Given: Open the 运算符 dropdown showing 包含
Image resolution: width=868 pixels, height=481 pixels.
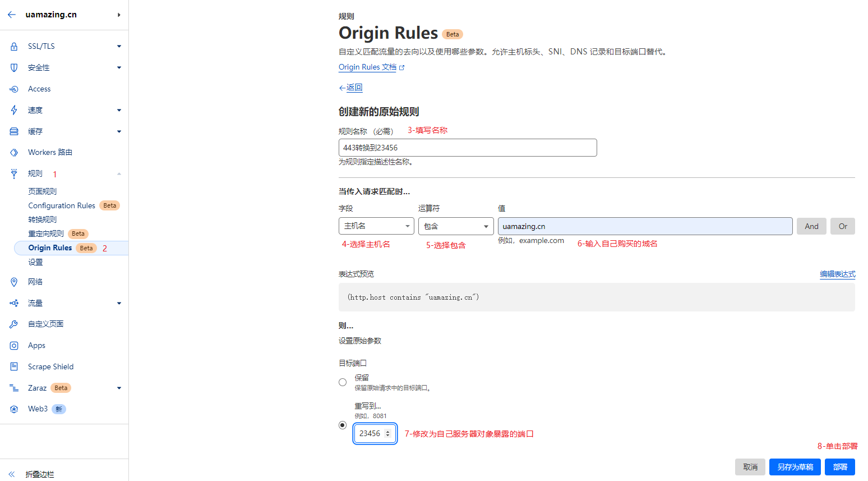Looking at the screenshot, I should (456, 226).
